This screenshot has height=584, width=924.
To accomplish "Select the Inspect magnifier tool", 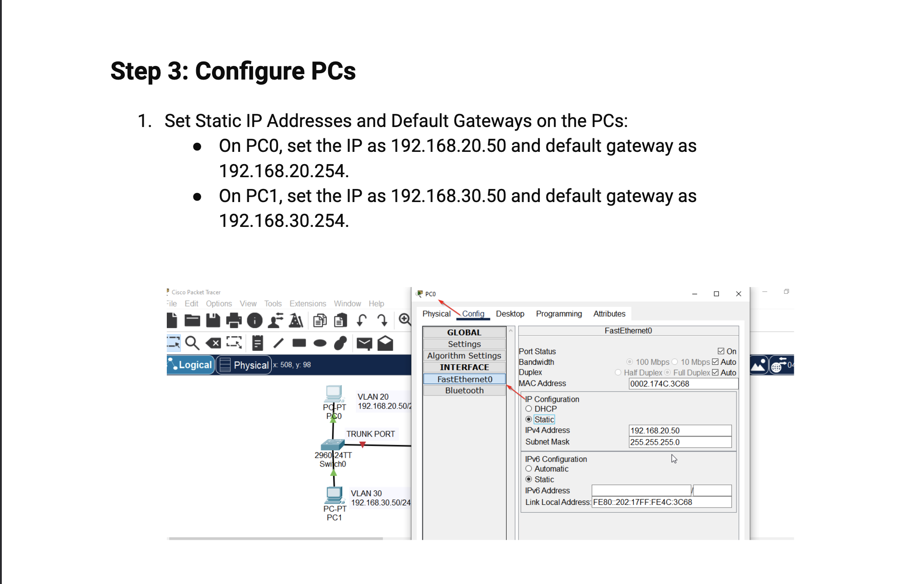I will (x=192, y=343).
